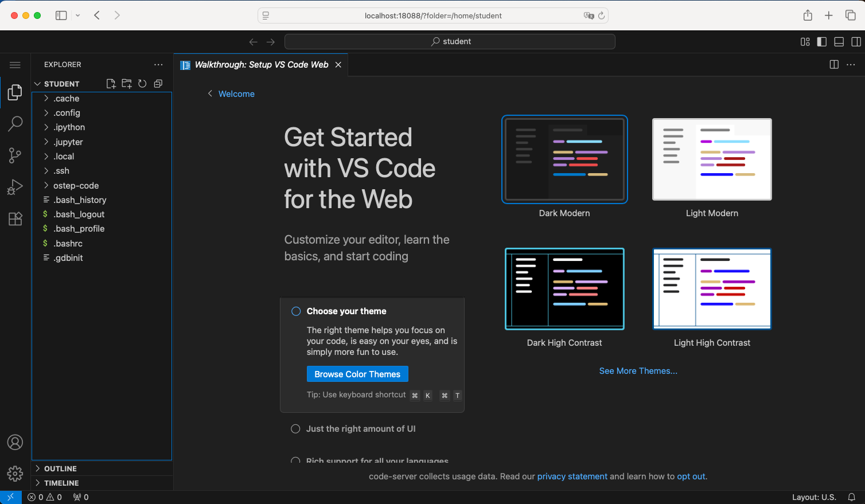Expand the OUTLINE section
The width and height of the screenshot is (865, 504).
[60, 468]
